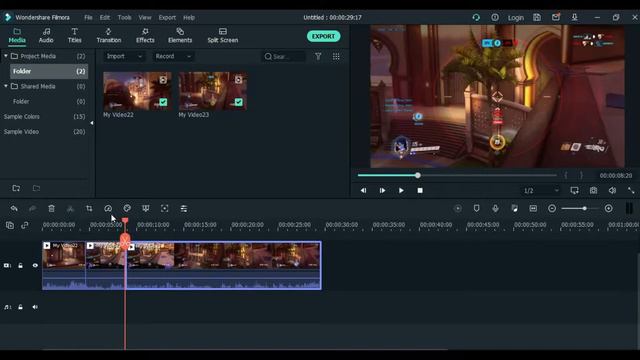Click the timeline zoom slider handle
The height and width of the screenshot is (360, 640).
click(584, 209)
